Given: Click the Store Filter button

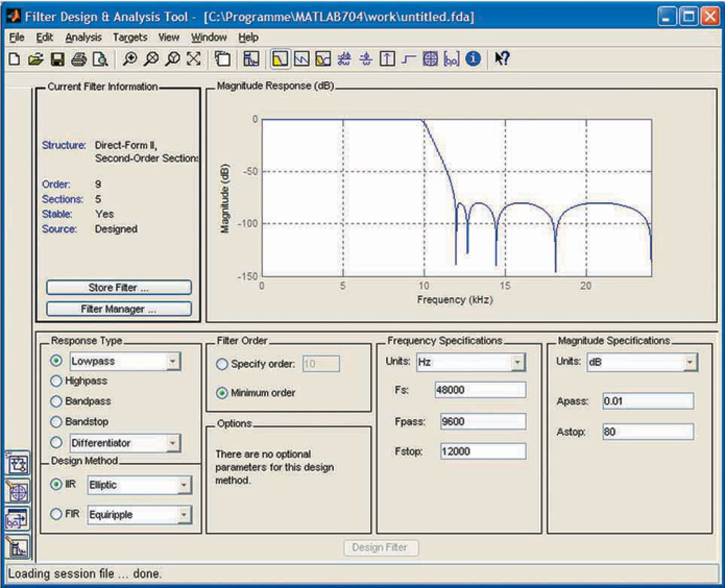Looking at the screenshot, I should (x=118, y=287).
